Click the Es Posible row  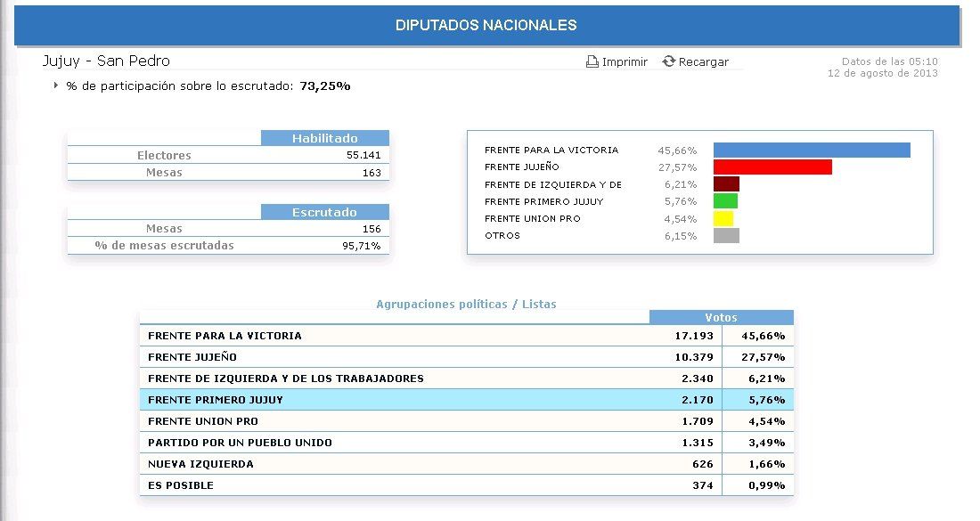(x=466, y=485)
